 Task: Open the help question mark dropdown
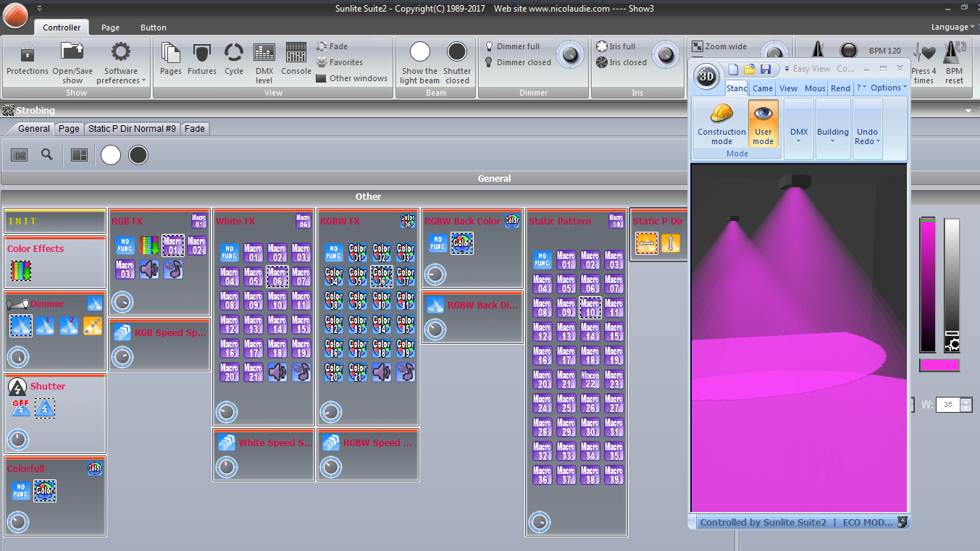(x=861, y=88)
